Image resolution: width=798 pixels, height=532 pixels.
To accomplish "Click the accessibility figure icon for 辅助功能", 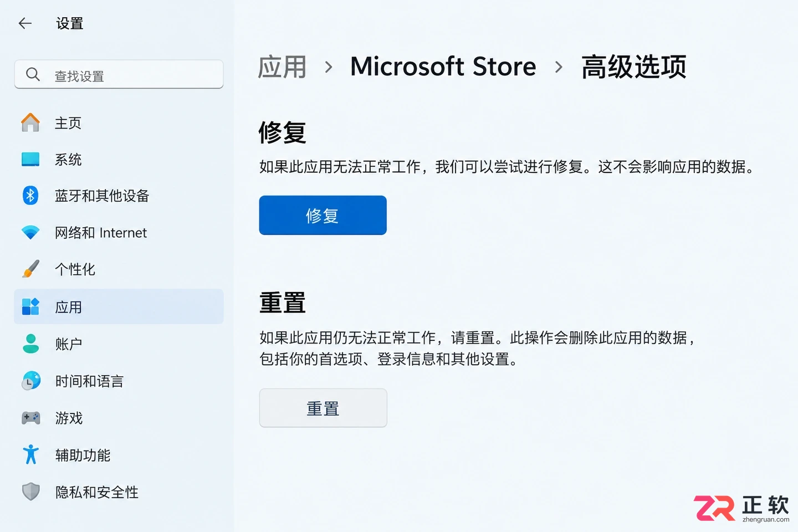I will point(30,454).
